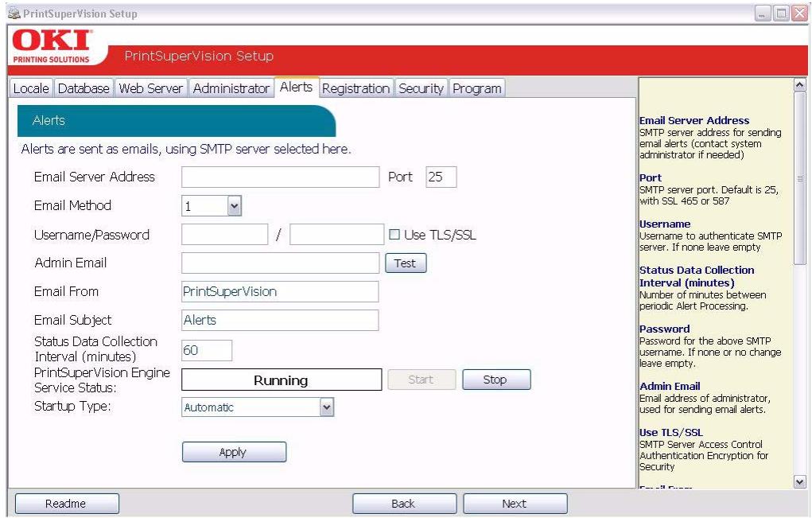Click the Alerts tab
The image size is (812, 518).
point(296,87)
